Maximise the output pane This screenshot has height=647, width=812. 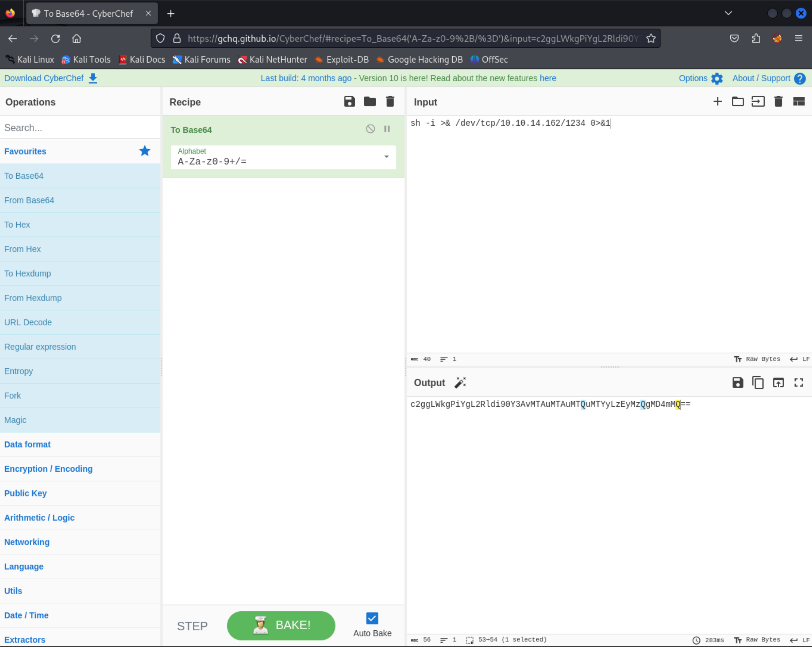798,383
